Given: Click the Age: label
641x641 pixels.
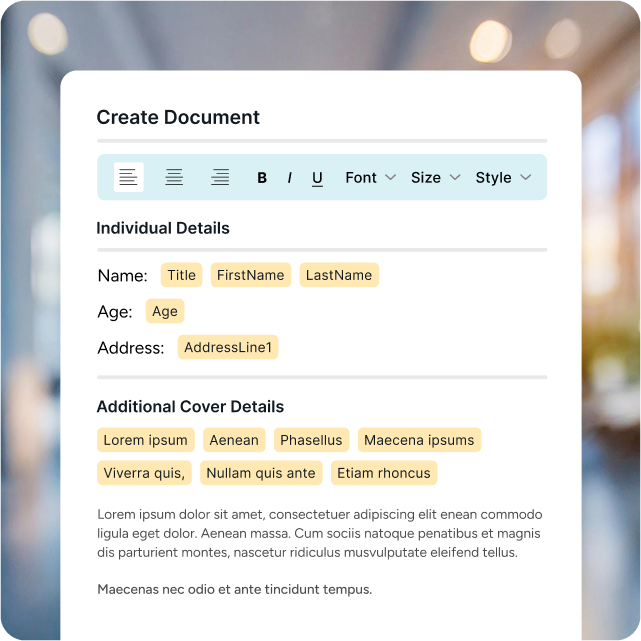Looking at the screenshot, I should (x=115, y=312).
